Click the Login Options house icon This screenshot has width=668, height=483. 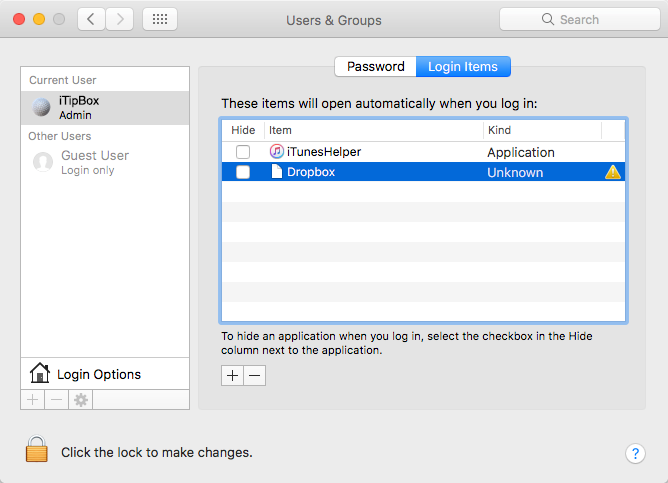point(40,374)
